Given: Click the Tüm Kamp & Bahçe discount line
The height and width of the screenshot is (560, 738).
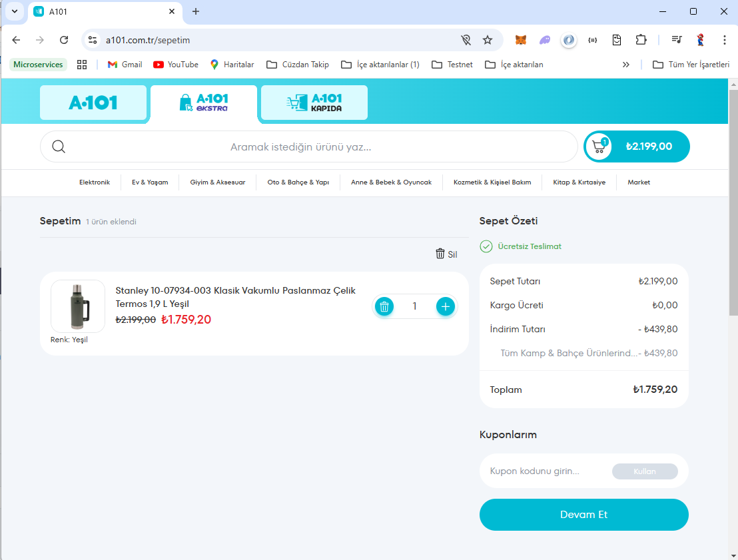Looking at the screenshot, I should point(589,353).
